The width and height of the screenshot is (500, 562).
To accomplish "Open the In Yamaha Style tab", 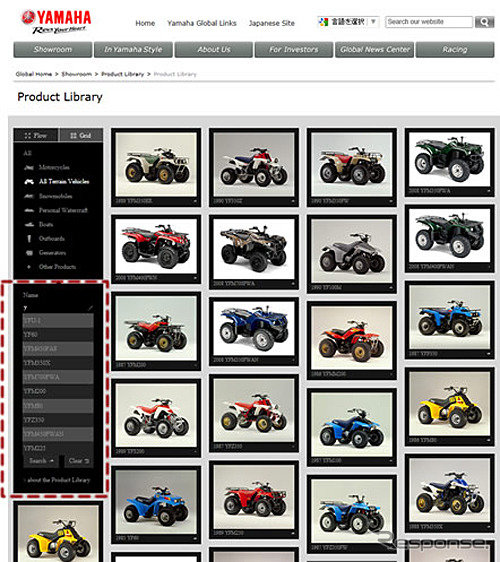I will [x=133, y=49].
